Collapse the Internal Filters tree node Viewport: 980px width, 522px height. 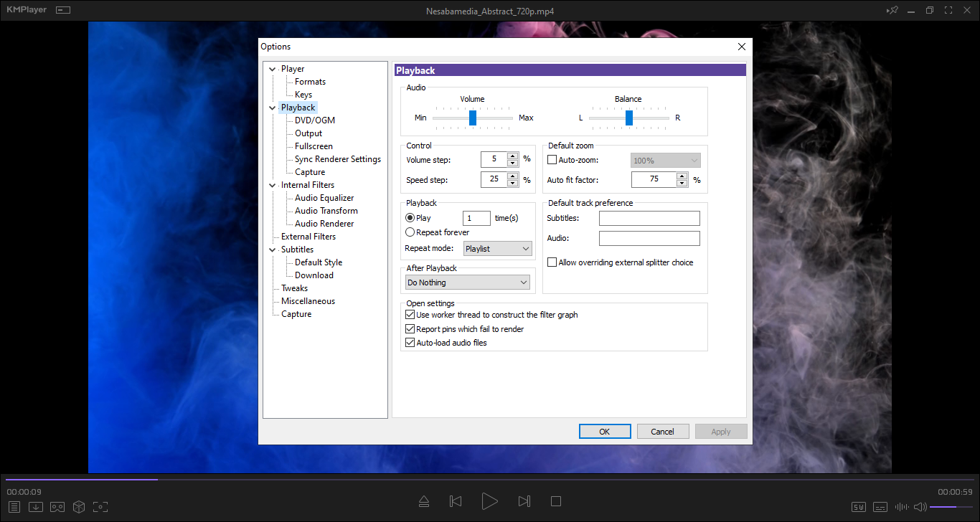273,185
